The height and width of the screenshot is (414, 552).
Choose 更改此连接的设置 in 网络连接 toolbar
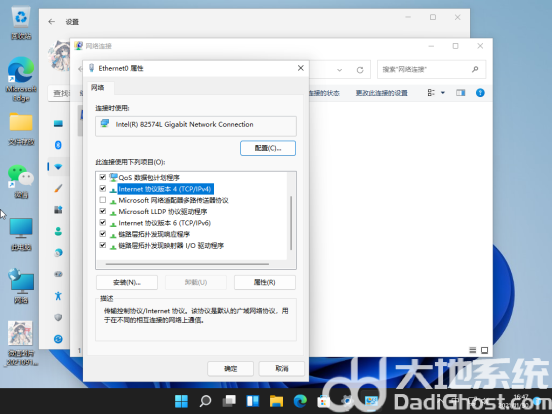382,93
